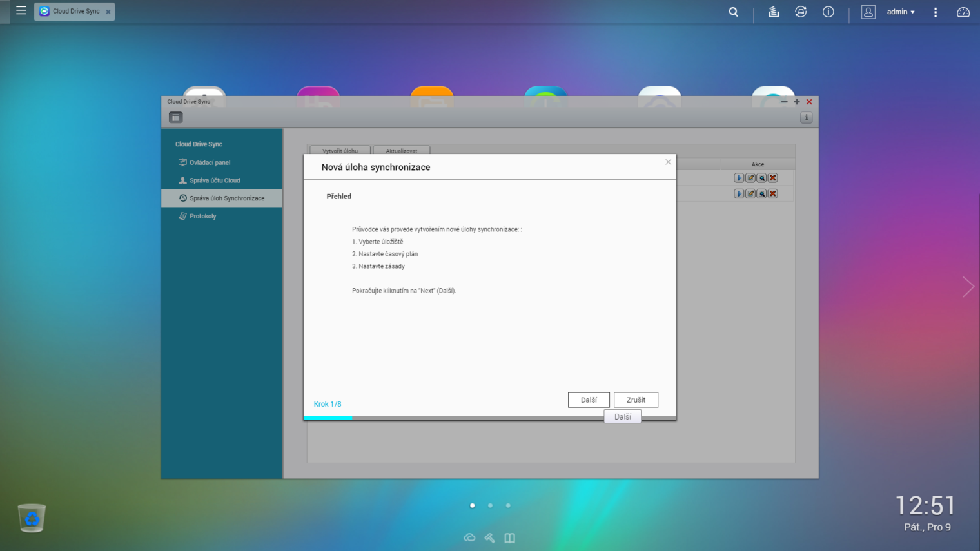Click the search magnifier in the top bar
This screenshot has width=980, height=551.
click(733, 12)
